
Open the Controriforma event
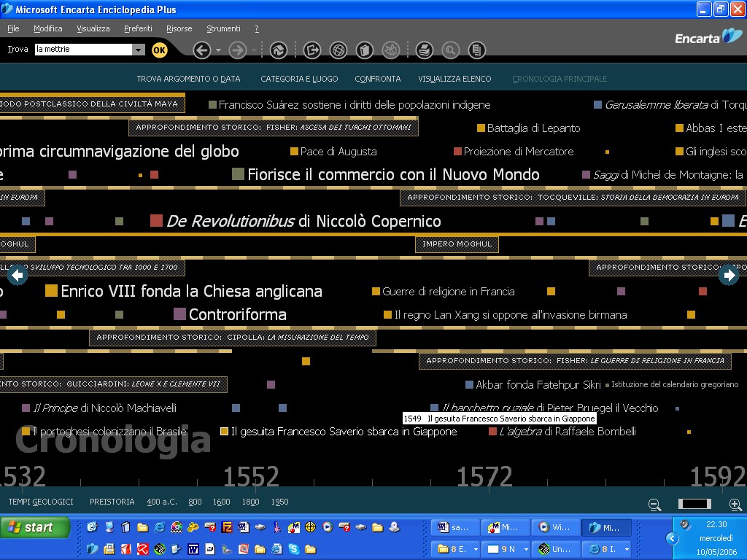(230, 314)
